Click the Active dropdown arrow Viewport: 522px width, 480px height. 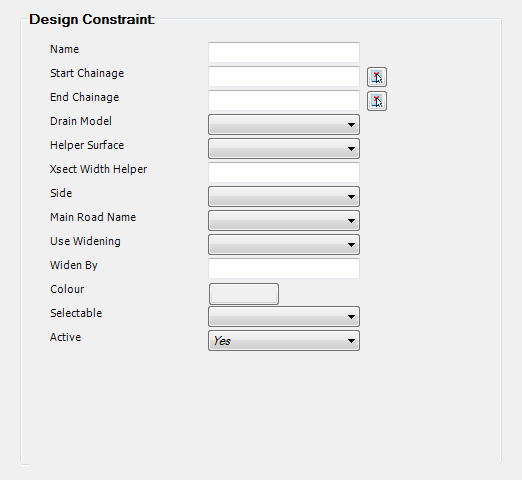click(351, 341)
